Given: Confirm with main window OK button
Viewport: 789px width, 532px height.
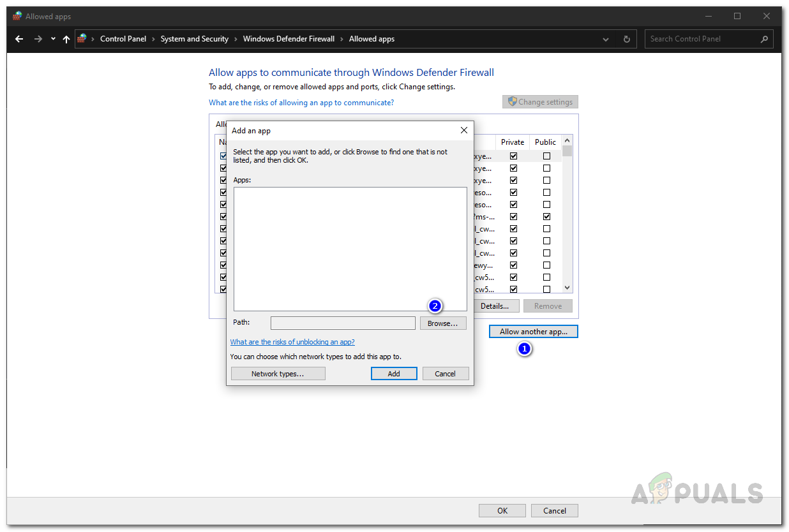Looking at the screenshot, I should (x=502, y=510).
